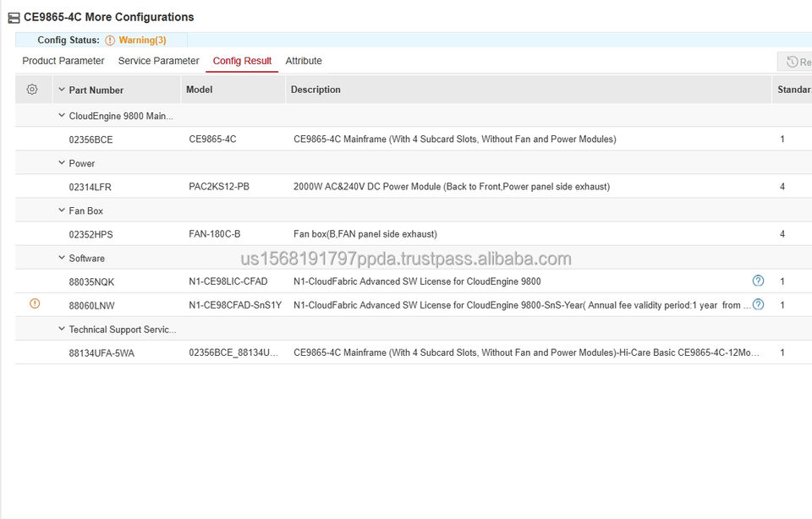Click model cell N1-CE98LIC-CFAD
The width and height of the screenshot is (812, 519).
point(228,281)
